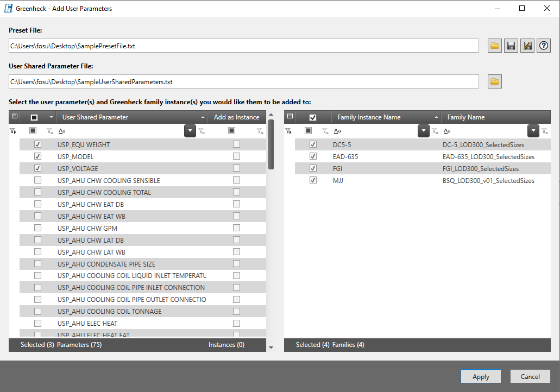Uncheck the EAD-635 family instance
Image resolution: width=560 pixels, height=392 pixels.
[313, 156]
